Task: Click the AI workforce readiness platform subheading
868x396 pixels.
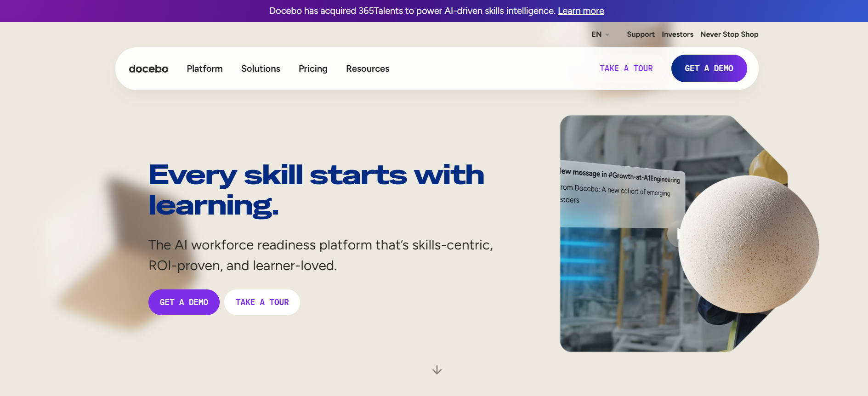Action: (x=321, y=255)
